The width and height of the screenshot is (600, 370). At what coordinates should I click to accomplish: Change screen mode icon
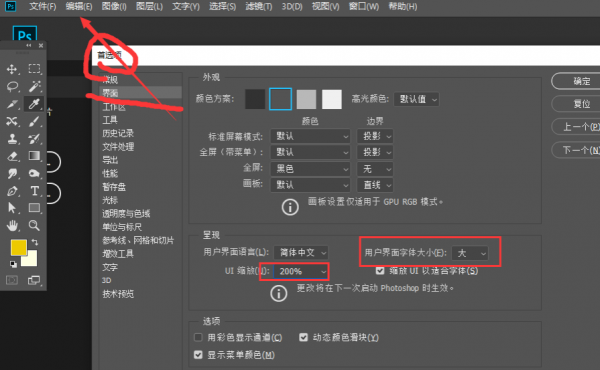[x=34, y=280]
